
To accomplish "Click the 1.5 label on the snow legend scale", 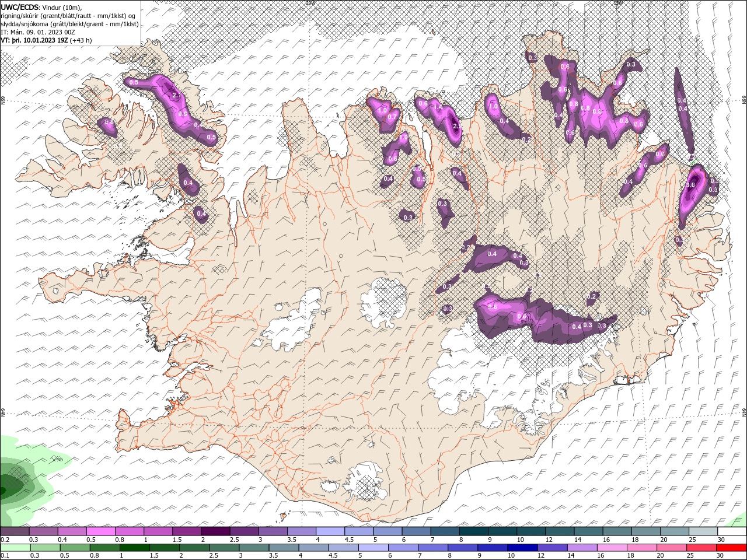I will (177, 540).
